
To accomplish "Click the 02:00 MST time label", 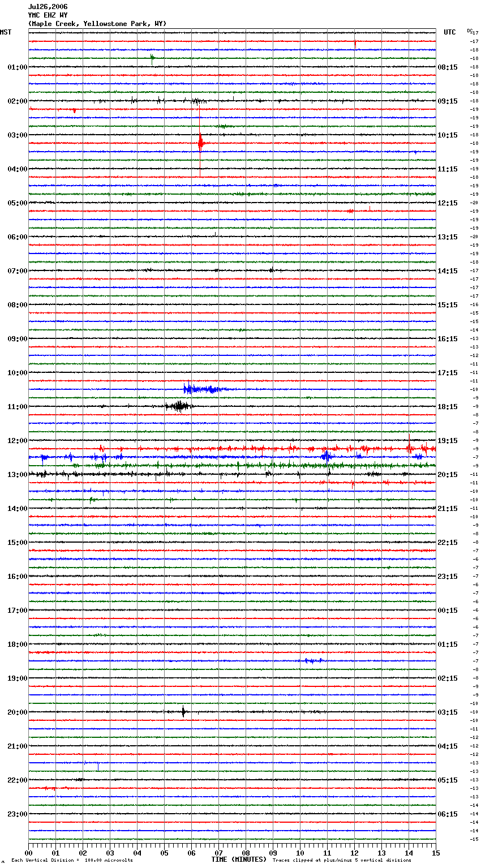I will point(18,101).
